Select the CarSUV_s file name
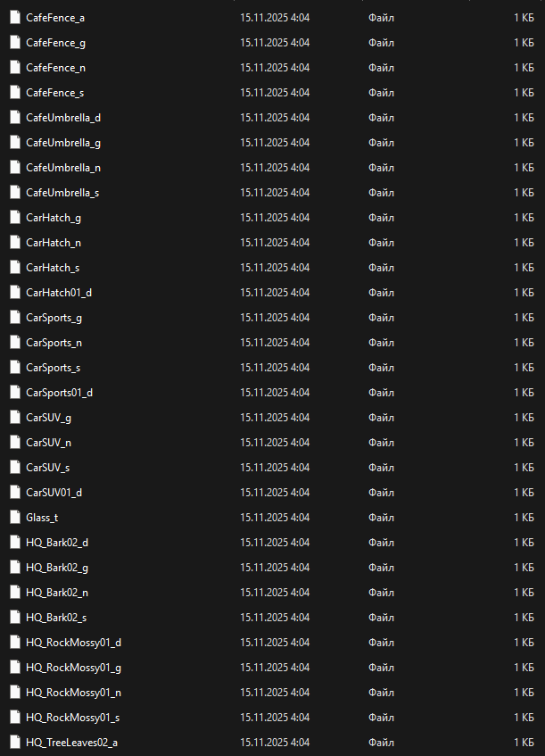545x756 pixels. tap(48, 467)
